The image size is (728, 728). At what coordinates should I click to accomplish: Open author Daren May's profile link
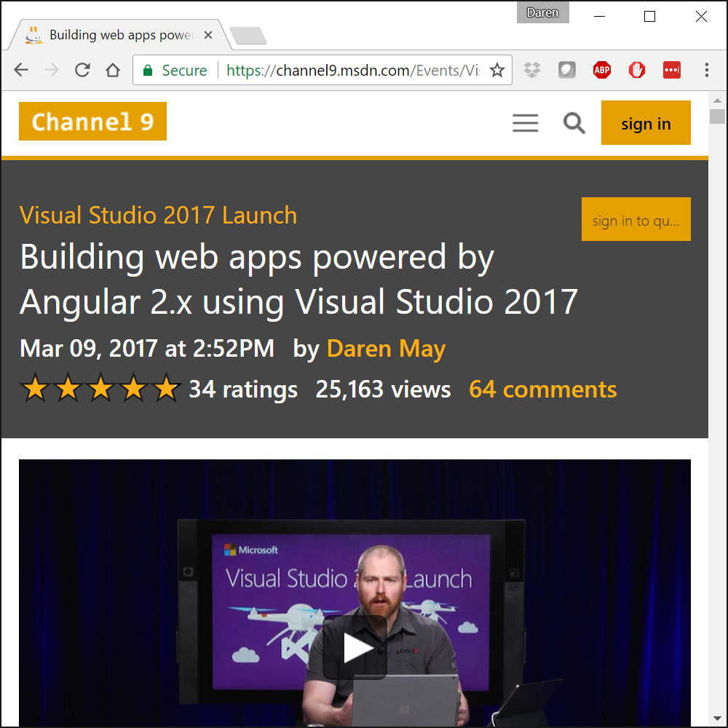386,349
